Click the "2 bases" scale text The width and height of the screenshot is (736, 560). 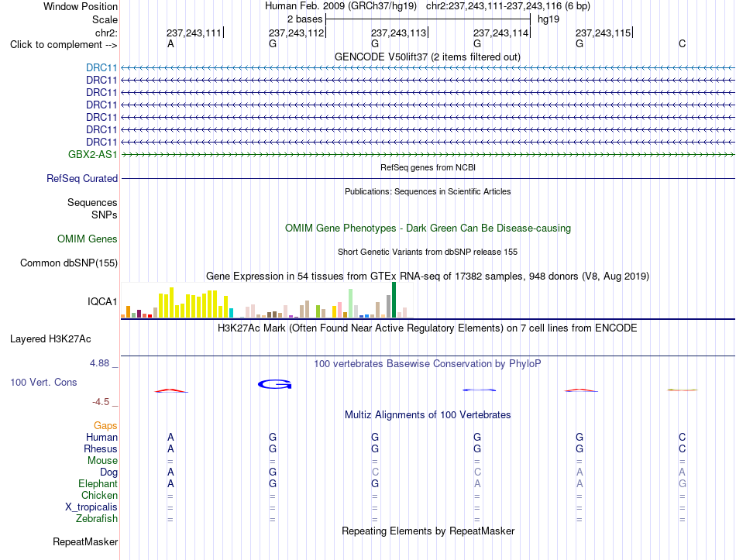(305, 19)
